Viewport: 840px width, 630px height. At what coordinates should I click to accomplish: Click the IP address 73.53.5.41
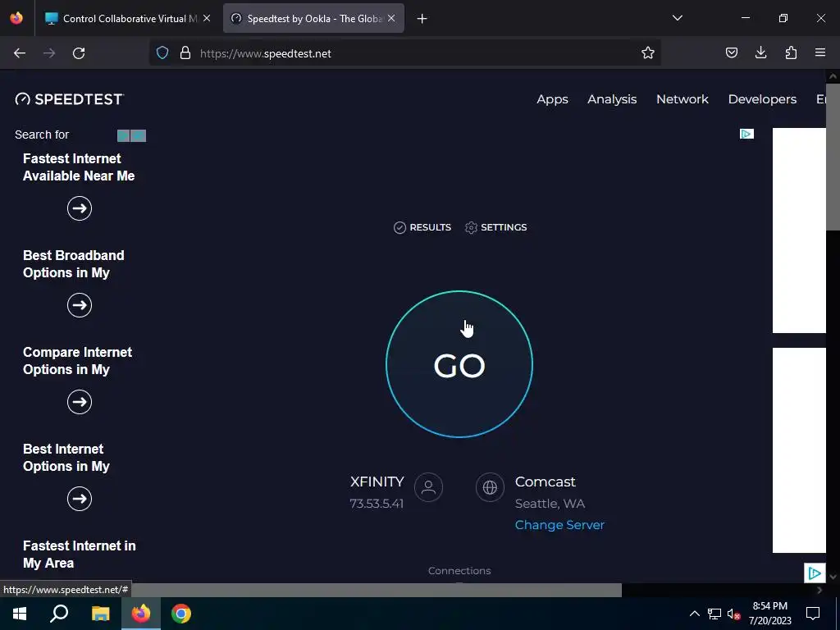click(x=377, y=504)
